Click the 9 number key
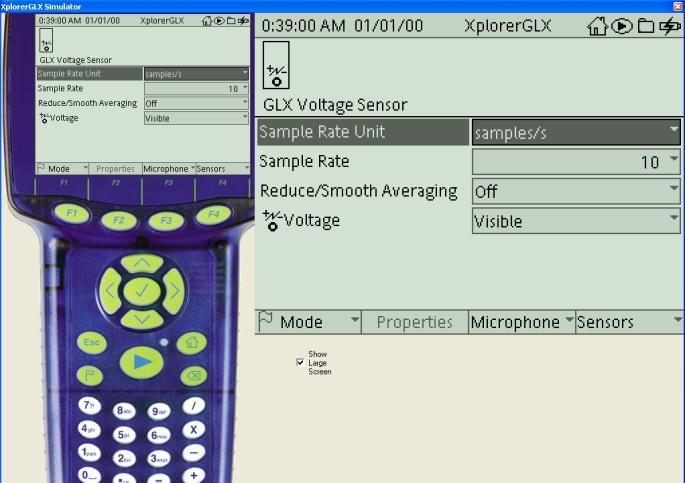This screenshot has width=685, height=483. (159, 411)
